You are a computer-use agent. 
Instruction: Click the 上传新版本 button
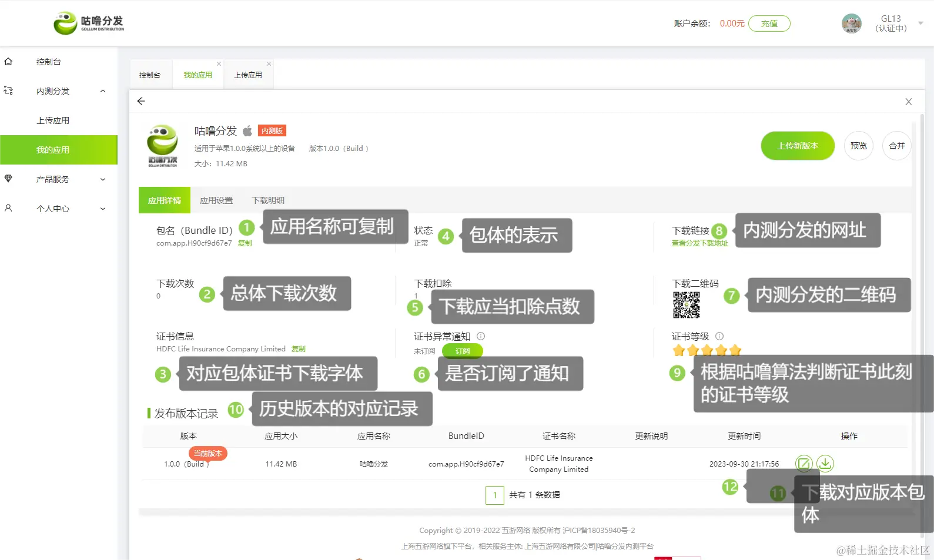coord(798,146)
